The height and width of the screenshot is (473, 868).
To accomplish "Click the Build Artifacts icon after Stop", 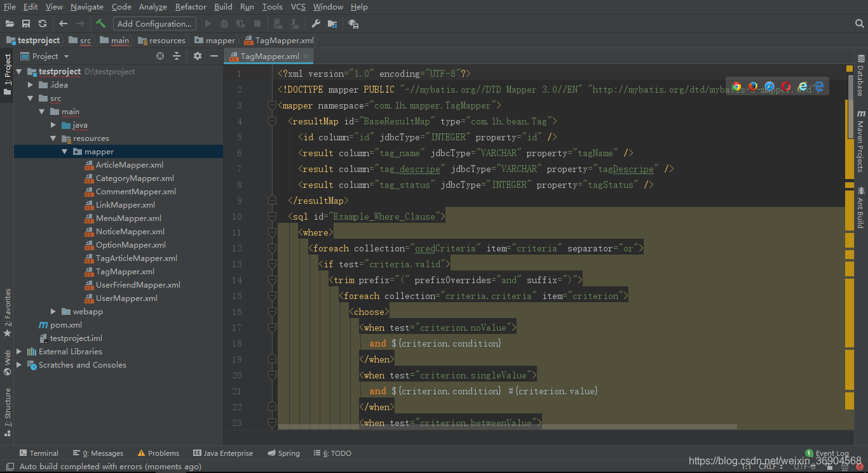I will [278, 23].
